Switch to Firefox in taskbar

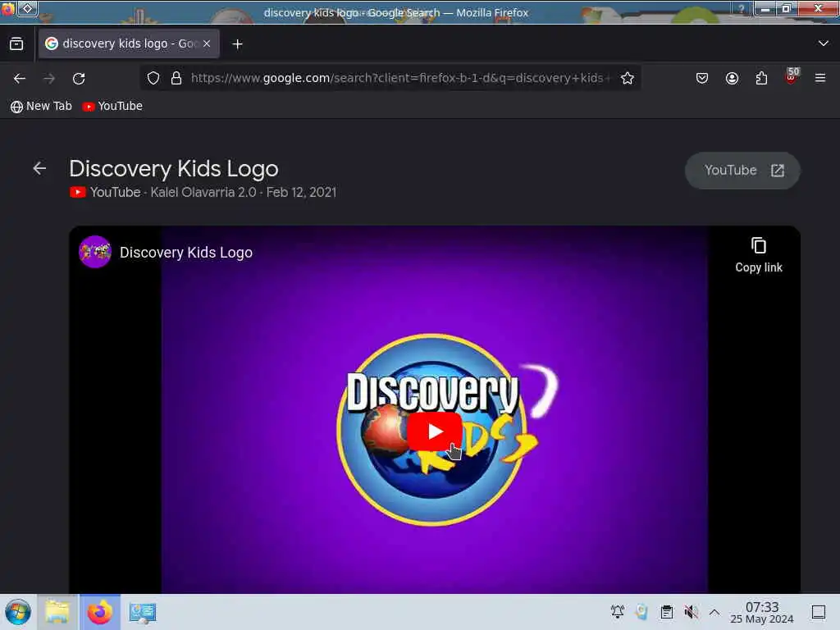pyautogui.click(x=99, y=612)
